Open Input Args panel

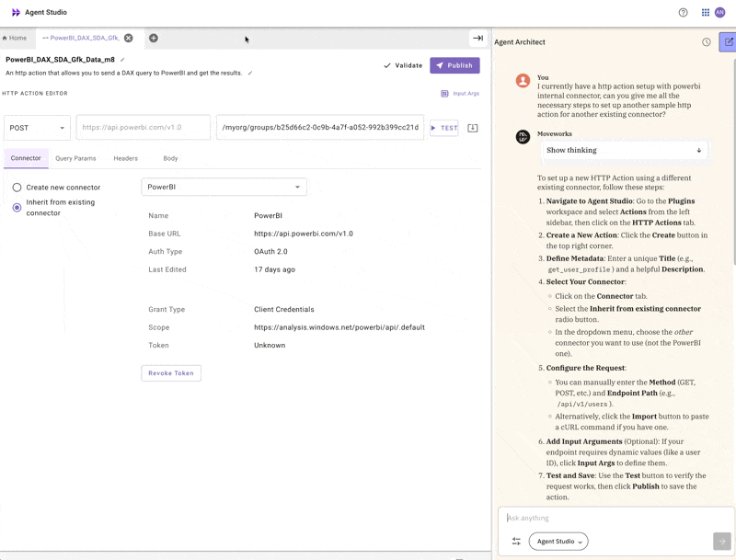460,94
